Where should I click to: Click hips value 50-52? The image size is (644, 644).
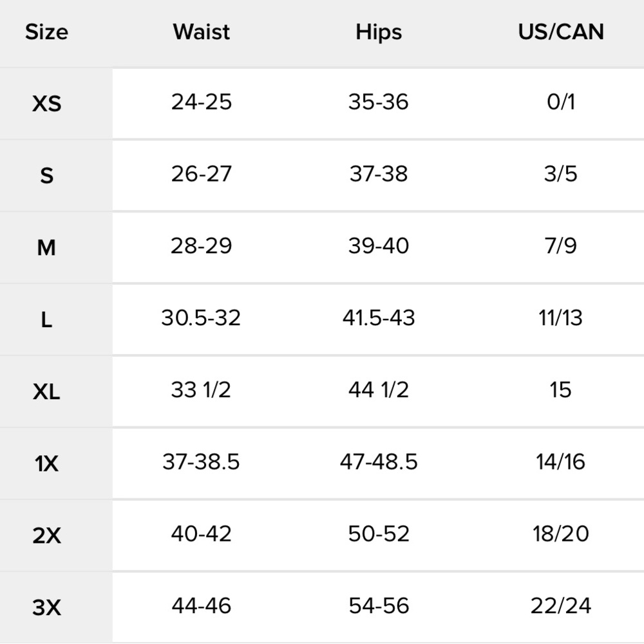coord(379,534)
